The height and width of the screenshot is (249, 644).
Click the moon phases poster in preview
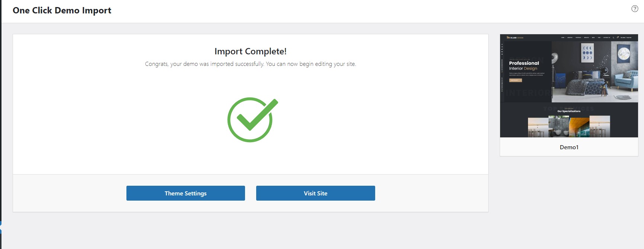[587, 53]
